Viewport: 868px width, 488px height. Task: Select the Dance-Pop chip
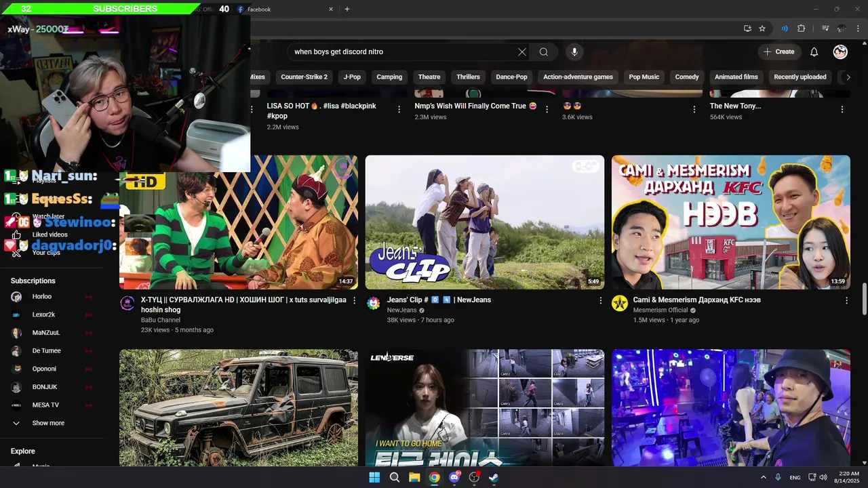[x=511, y=77]
